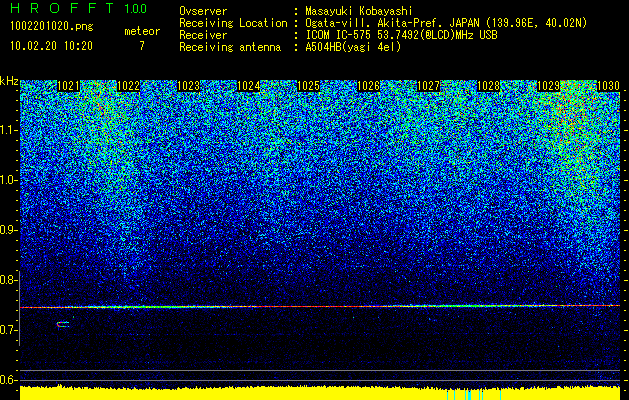
Task: Click the 1025 time marker
Action: (x=308, y=86)
